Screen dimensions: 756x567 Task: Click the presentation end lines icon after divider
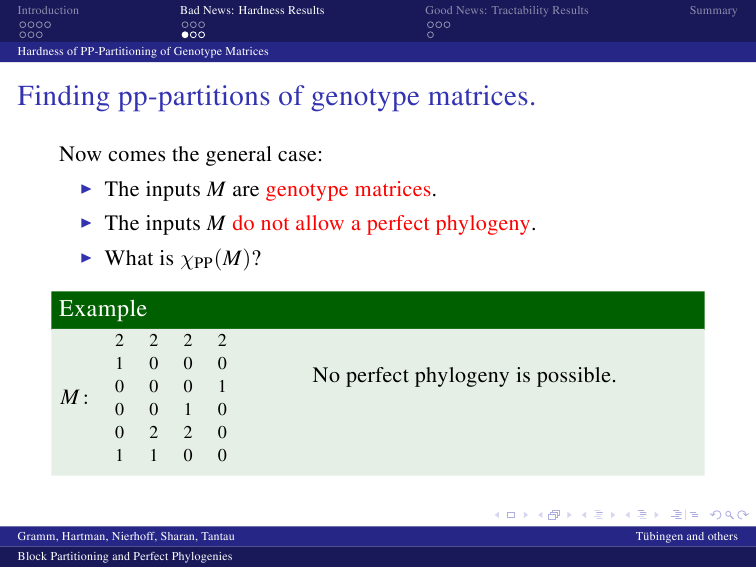(694, 515)
